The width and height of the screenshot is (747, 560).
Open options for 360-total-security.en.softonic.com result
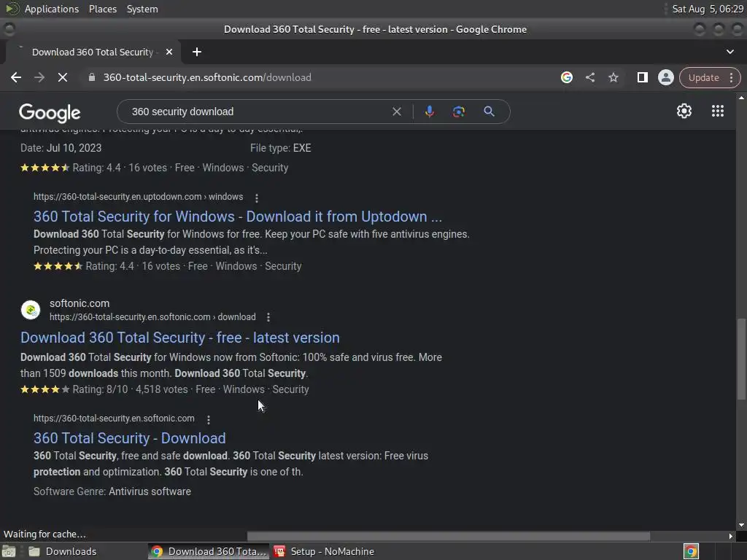(208, 419)
